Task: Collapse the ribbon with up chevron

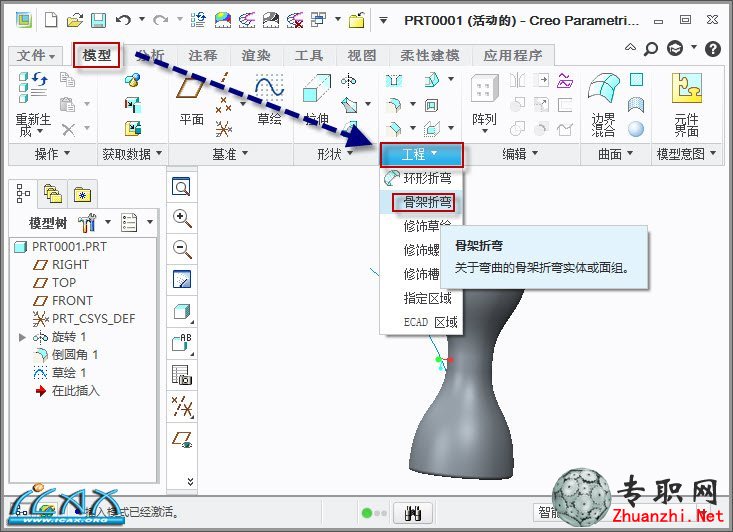Action: 630,47
